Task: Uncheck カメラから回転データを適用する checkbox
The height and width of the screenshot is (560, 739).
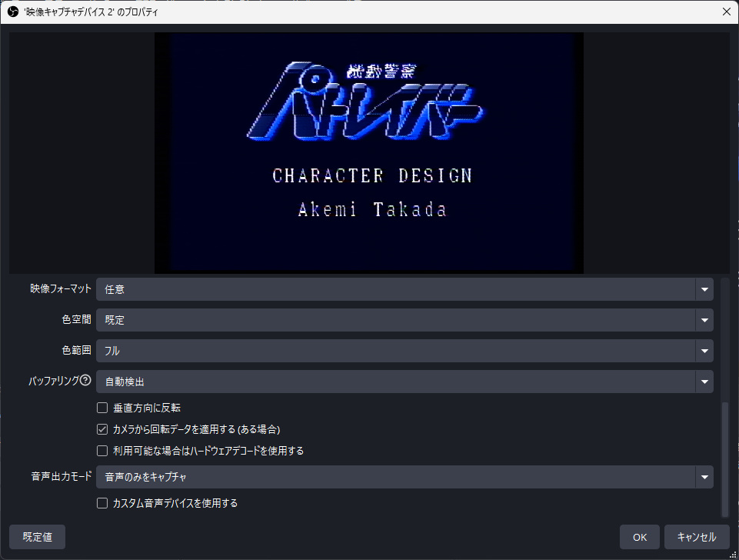Action: click(x=102, y=429)
